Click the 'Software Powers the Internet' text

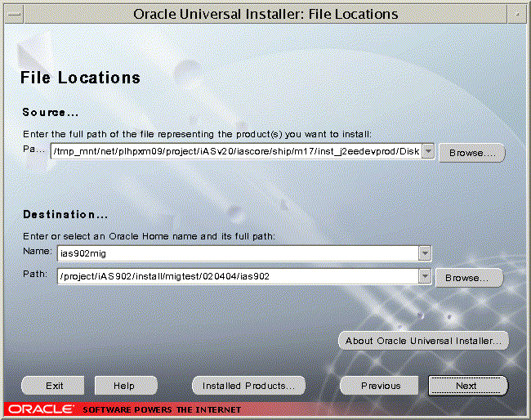162,410
